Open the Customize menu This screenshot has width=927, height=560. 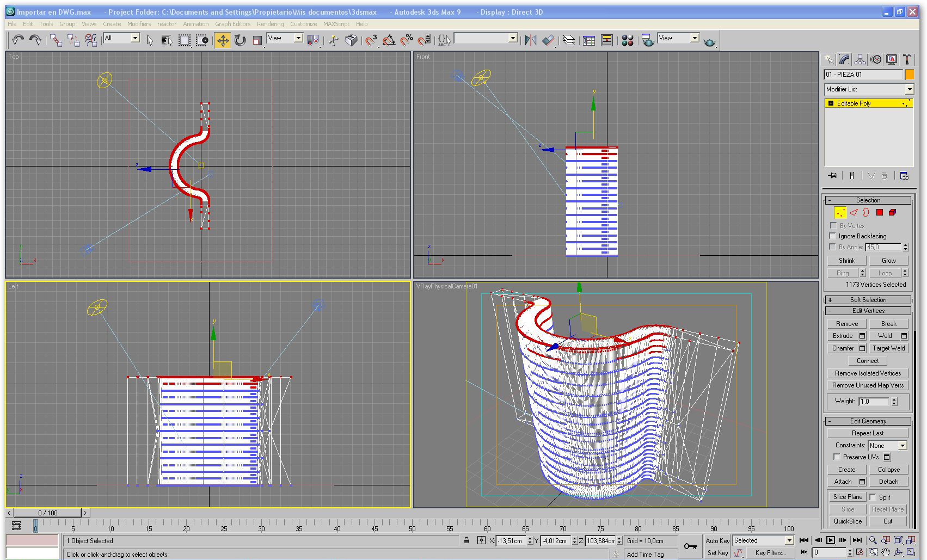click(303, 24)
